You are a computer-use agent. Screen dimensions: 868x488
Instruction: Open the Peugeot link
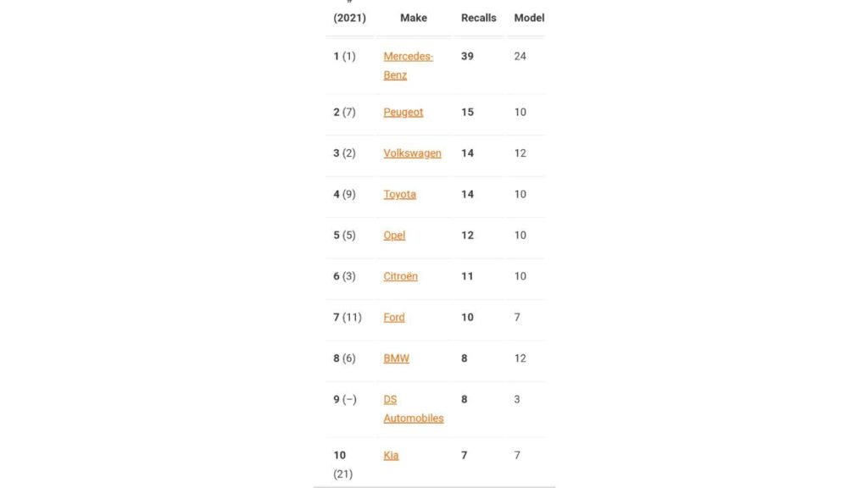click(x=403, y=112)
